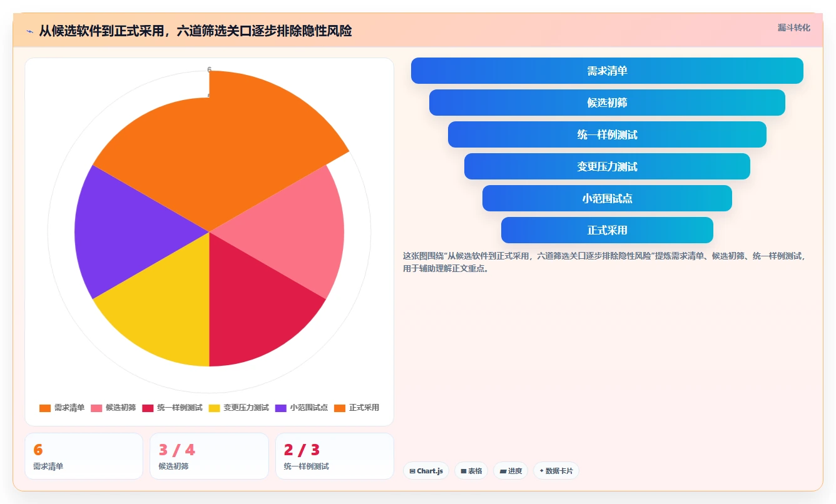Open the 2 / 3 统一样例测试 stat card
This screenshot has width=836, height=504.
[x=335, y=456]
